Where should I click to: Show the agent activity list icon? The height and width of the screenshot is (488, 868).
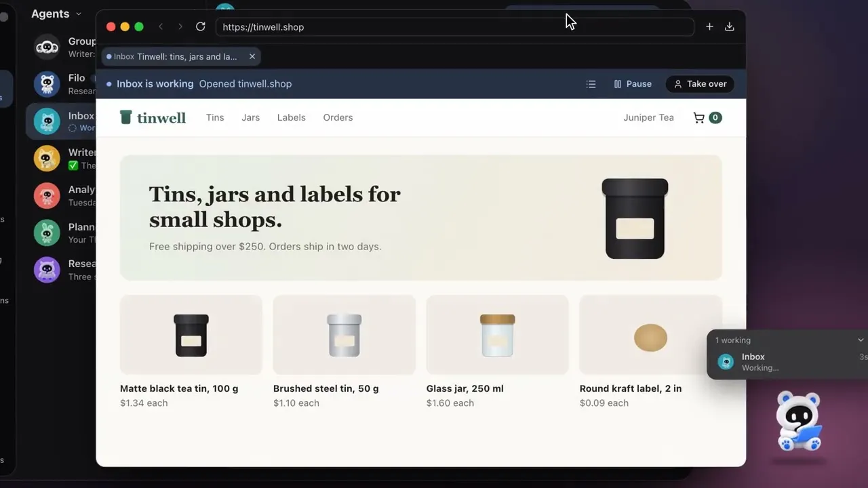(x=591, y=84)
